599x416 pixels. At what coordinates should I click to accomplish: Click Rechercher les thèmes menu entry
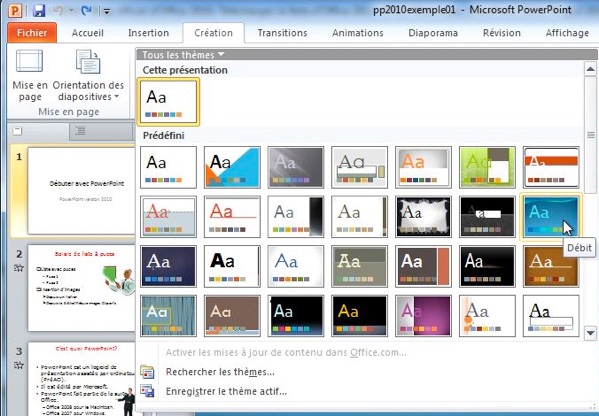pyautogui.click(x=220, y=372)
